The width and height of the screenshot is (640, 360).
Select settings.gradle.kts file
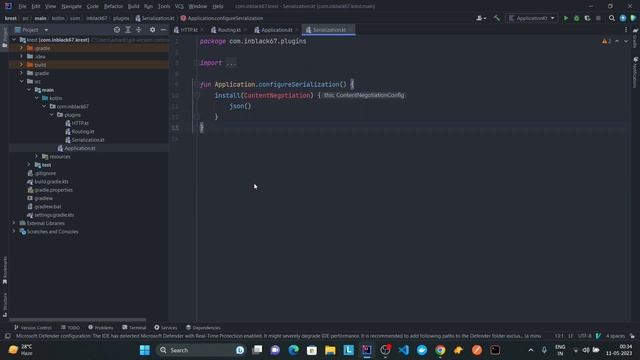click(54, 215)
